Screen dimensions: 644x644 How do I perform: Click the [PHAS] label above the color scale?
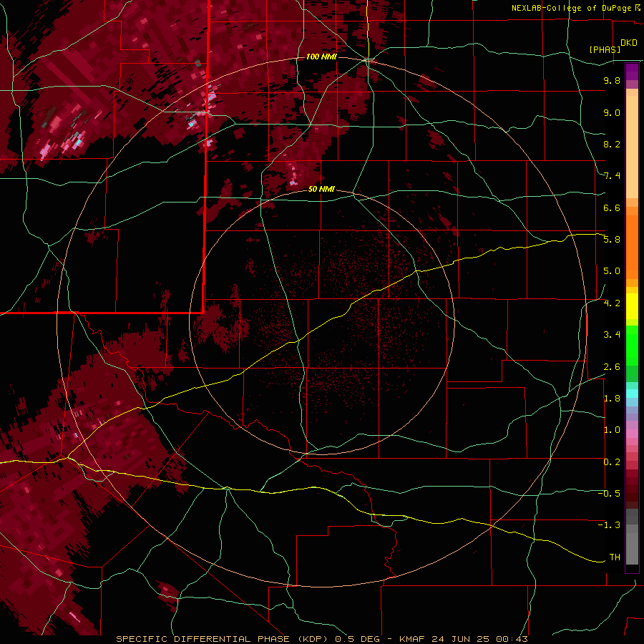coord(605,49)
